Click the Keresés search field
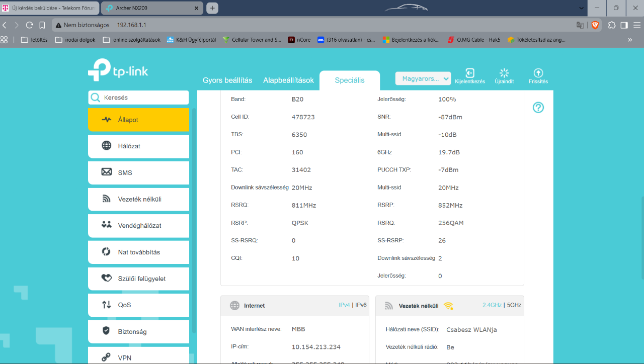Screen dimensions: 644x364 [138, 98]
